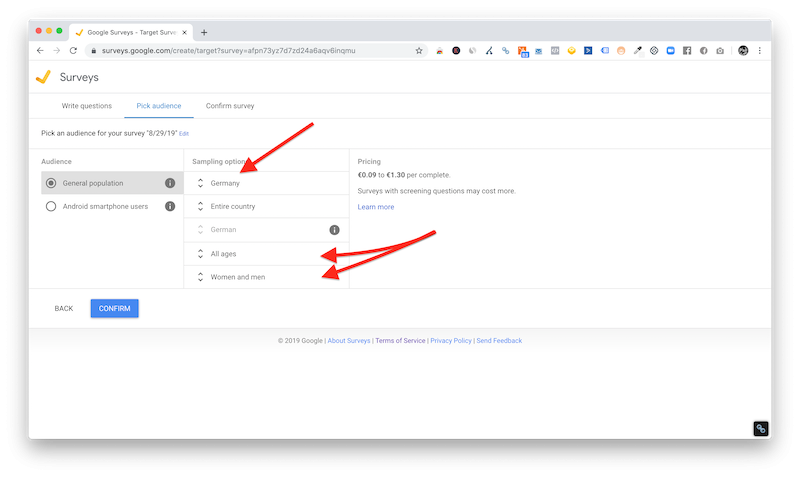This screenshot has height=477, width=800.
Task: Edit the survey name '8/29/19'
Action: point(184,134)
